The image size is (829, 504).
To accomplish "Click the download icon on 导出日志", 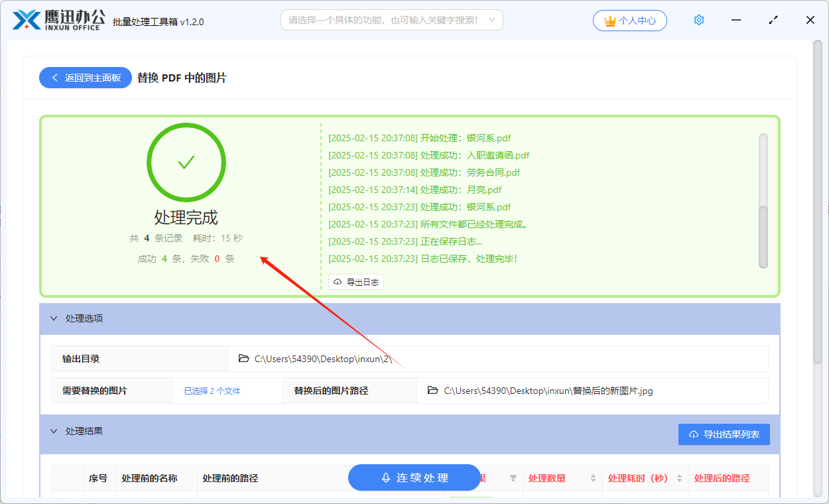I will click(x=337, y=282).
